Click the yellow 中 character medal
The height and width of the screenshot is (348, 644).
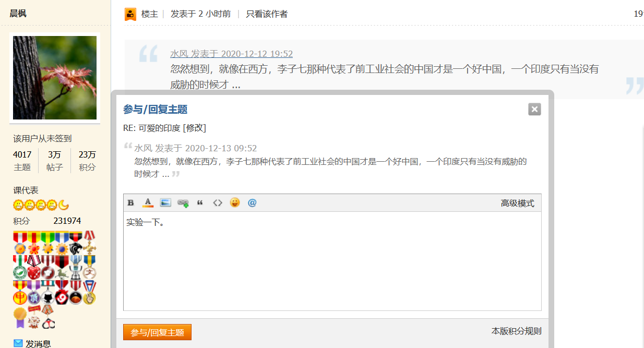click(x=20, y=292)
